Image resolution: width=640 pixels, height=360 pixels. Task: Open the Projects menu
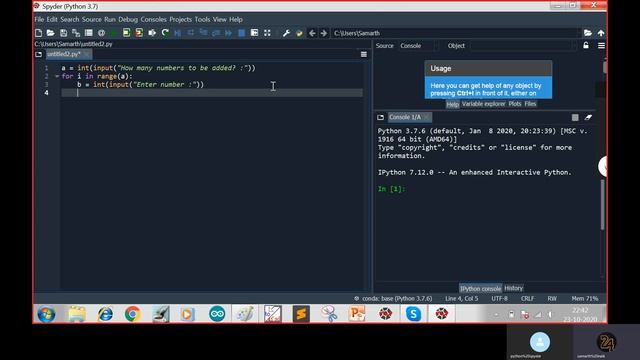pos(180,19)
